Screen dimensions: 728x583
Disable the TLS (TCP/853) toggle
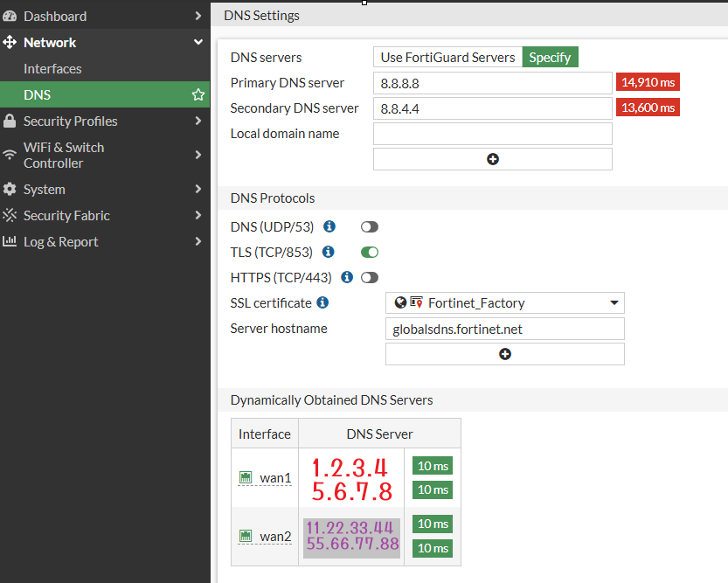click(x=370, y=253)
